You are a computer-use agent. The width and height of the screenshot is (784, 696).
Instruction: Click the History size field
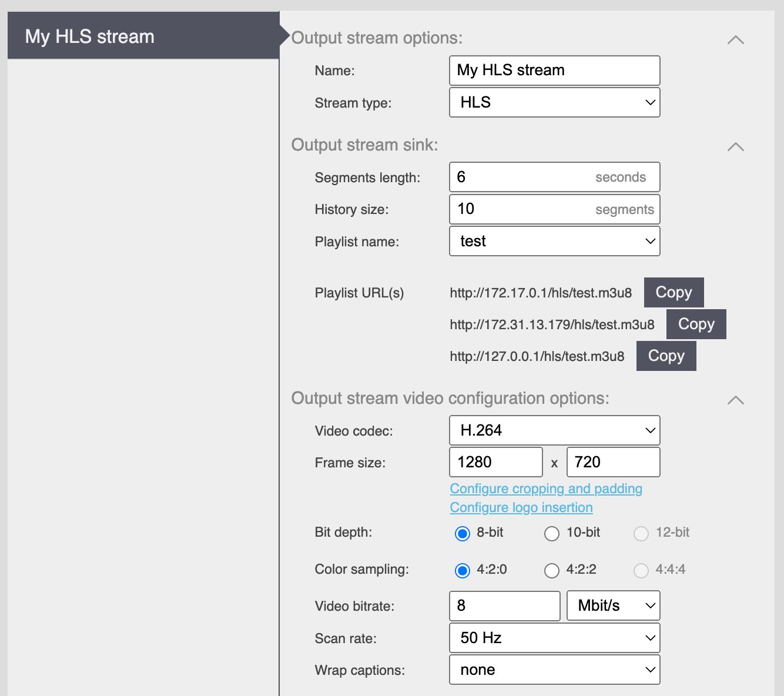[x=555, y=209]
